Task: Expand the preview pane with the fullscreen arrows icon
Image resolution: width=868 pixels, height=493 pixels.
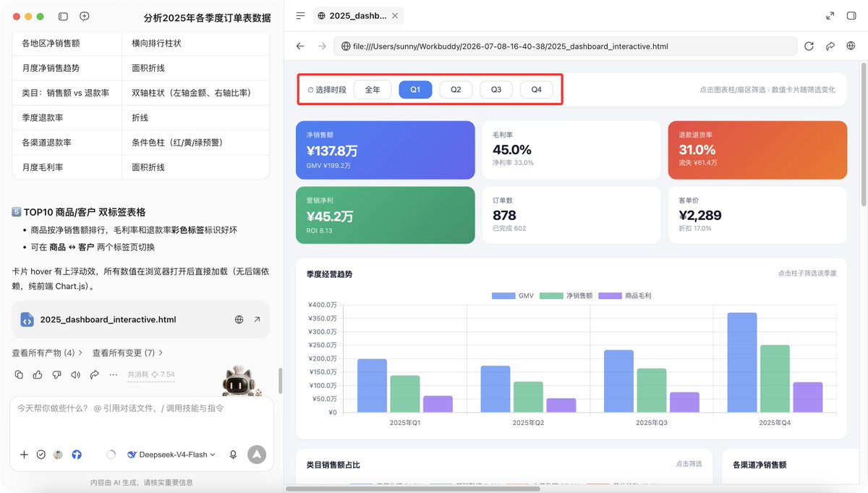Action: point(830,15)
